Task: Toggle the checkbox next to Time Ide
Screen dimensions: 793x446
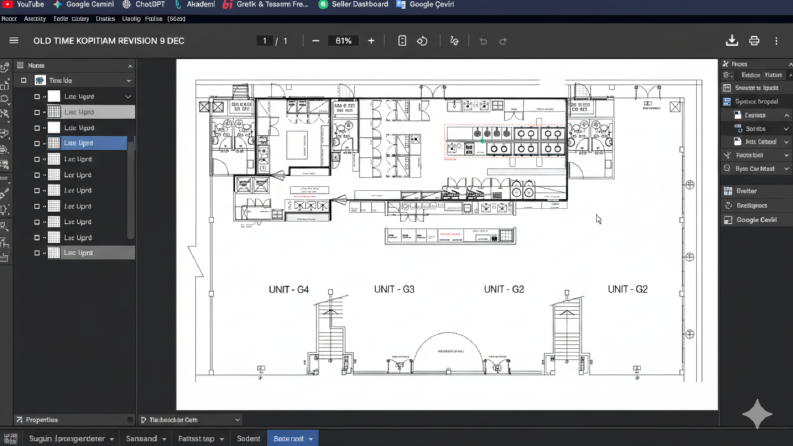Action: click(24, 80)
